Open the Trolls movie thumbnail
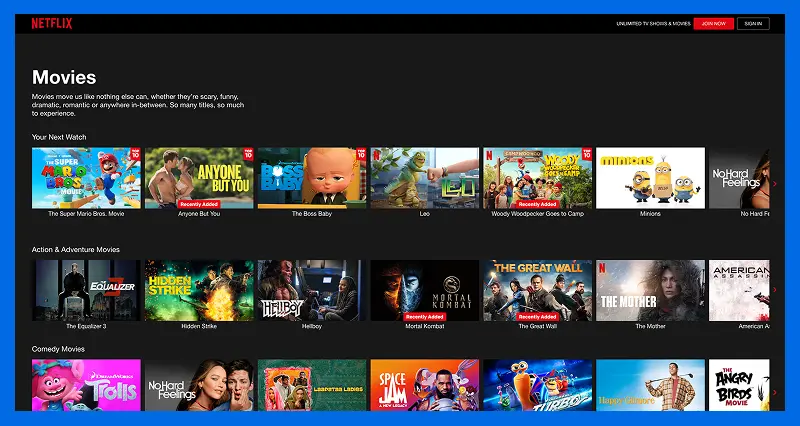800x426 pixels. [x=86, y=385]
